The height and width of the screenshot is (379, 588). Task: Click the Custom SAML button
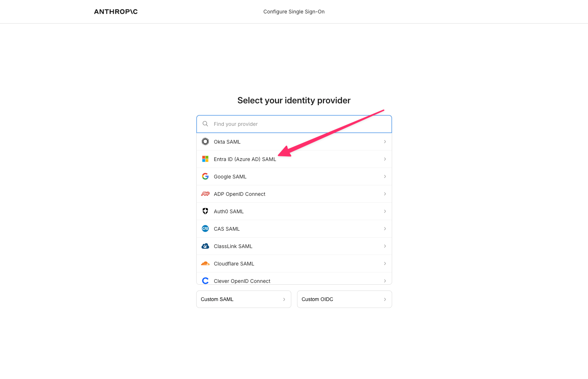pos(243,299)
